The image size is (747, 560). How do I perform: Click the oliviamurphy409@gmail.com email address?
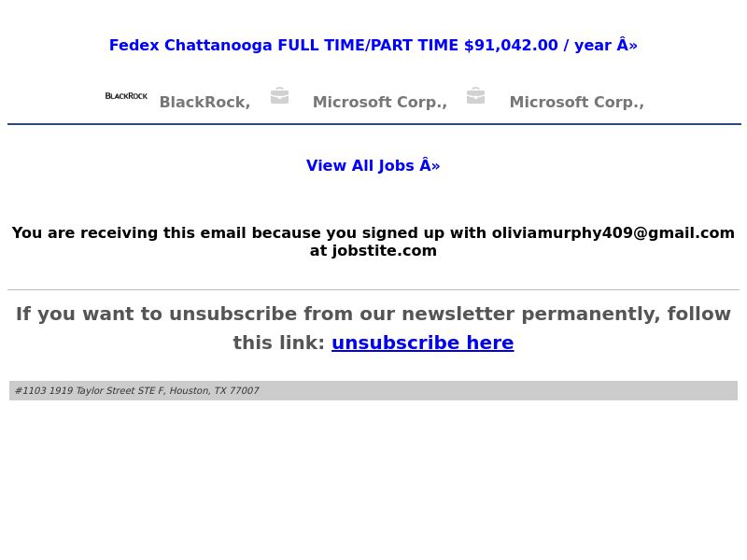pos(613,232)
